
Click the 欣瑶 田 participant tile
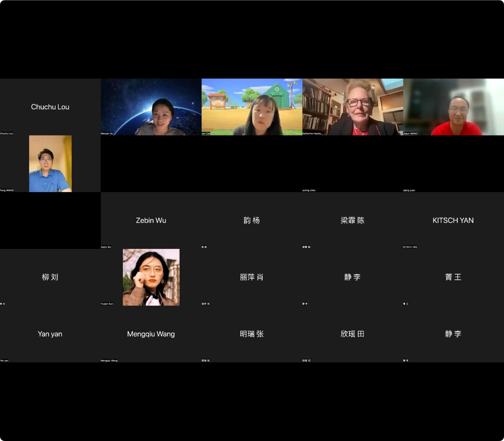352,334
